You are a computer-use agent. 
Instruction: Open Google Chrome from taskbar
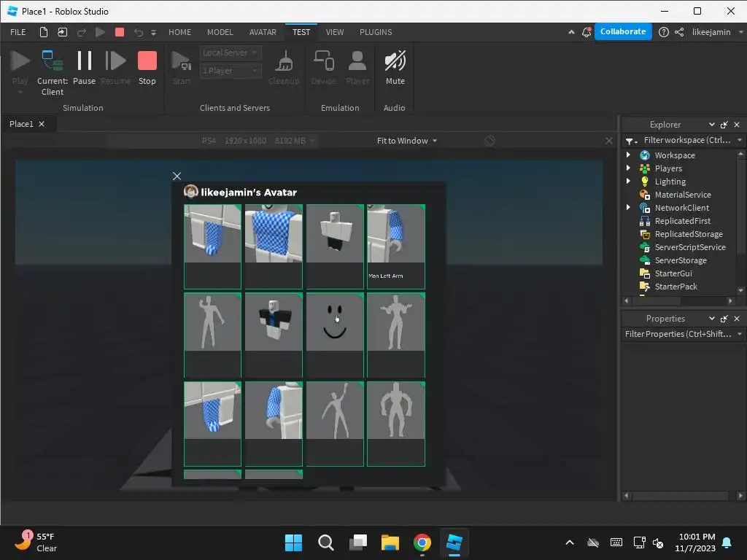(422, 542)
